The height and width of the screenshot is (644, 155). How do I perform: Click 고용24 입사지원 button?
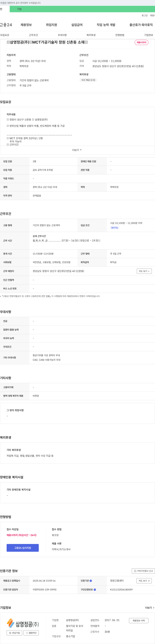(23, 548)
